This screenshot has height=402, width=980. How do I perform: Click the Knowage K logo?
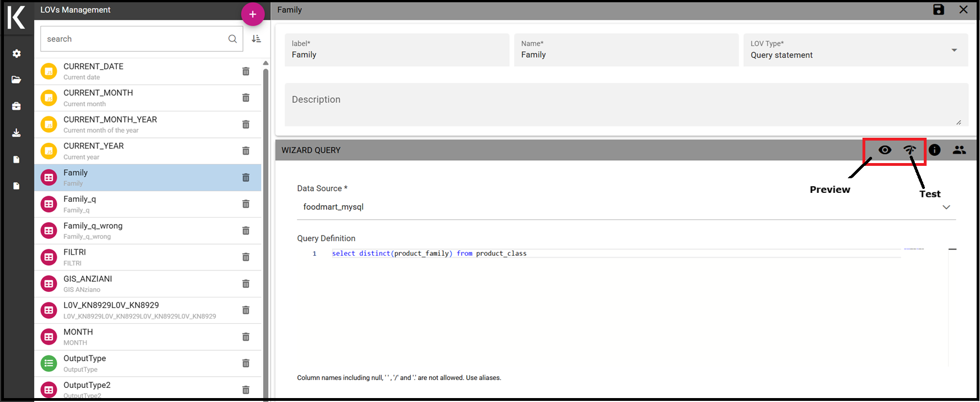point(16,17)
